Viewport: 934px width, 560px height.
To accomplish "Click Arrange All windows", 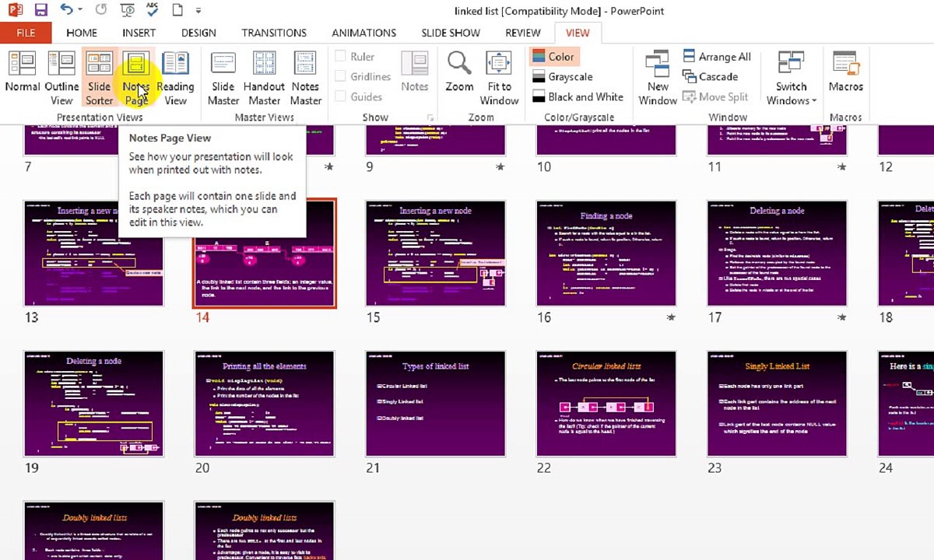I will (717, 57).
